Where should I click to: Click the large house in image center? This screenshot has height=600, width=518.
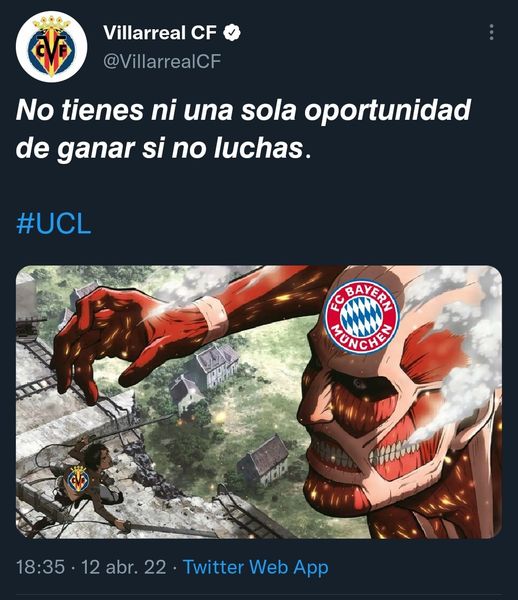[x=216, y=365]
